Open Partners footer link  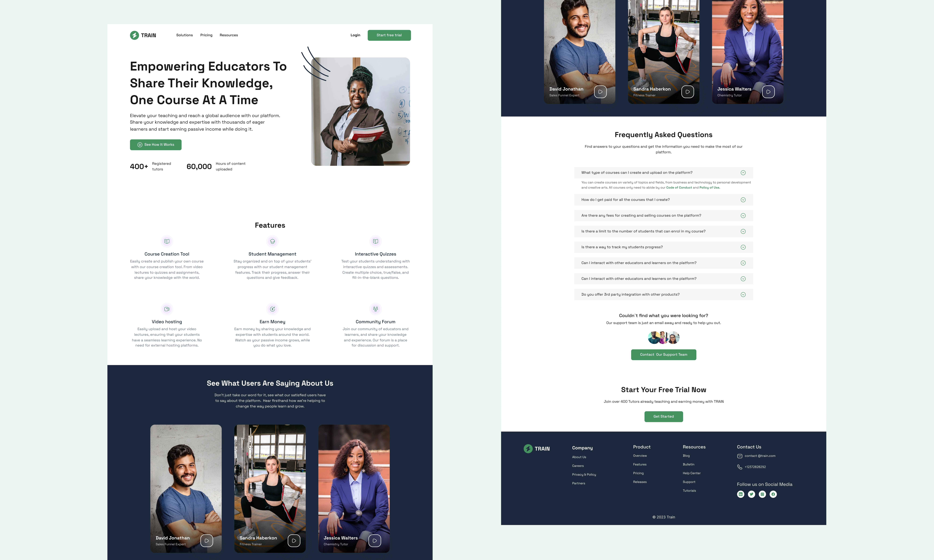[579, 483]
